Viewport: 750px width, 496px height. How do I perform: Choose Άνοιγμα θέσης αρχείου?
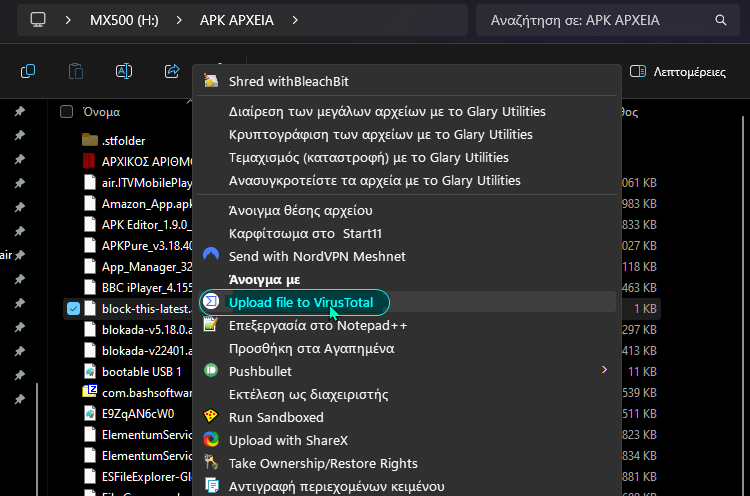click(x=407, y=210)
